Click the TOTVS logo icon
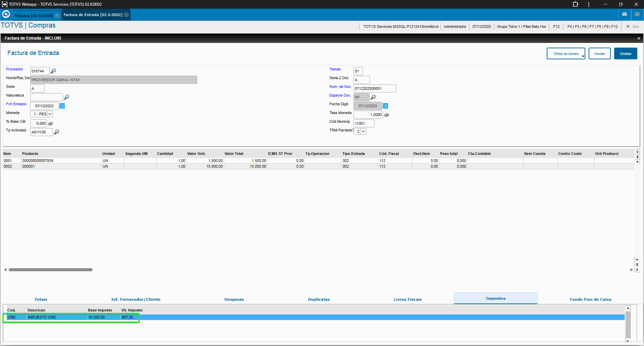This screenshot has height=346, width=644. pyautogui.click(x=6, y=14)
